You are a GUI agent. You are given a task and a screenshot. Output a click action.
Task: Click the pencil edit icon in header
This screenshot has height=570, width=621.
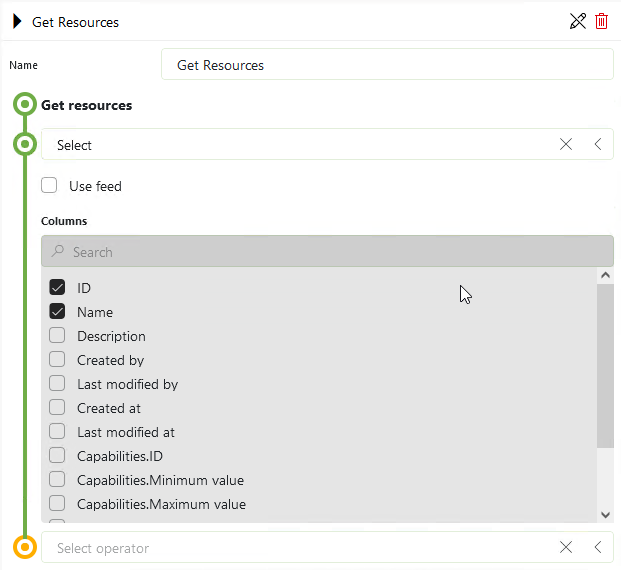tap(578, 21)
